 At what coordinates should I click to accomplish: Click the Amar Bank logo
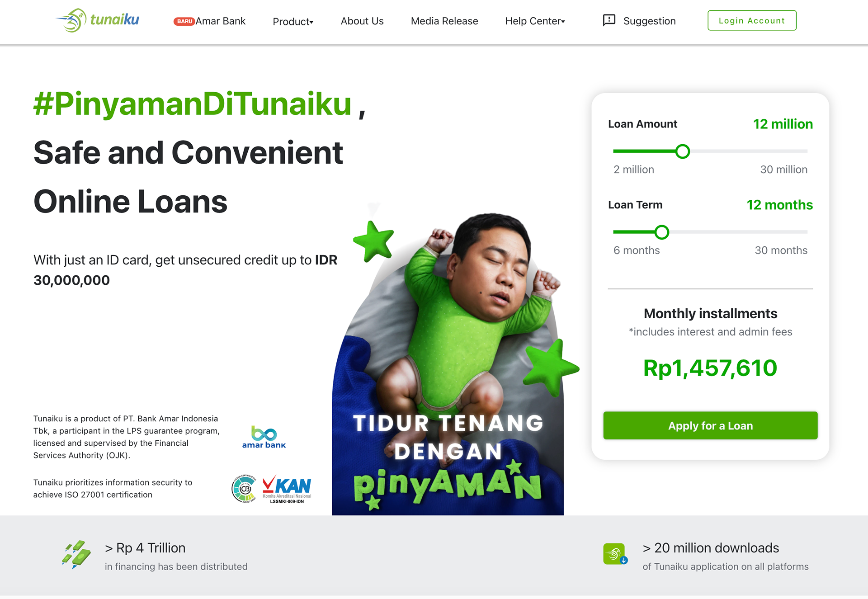pyautogui.click(x=264, y=437)
